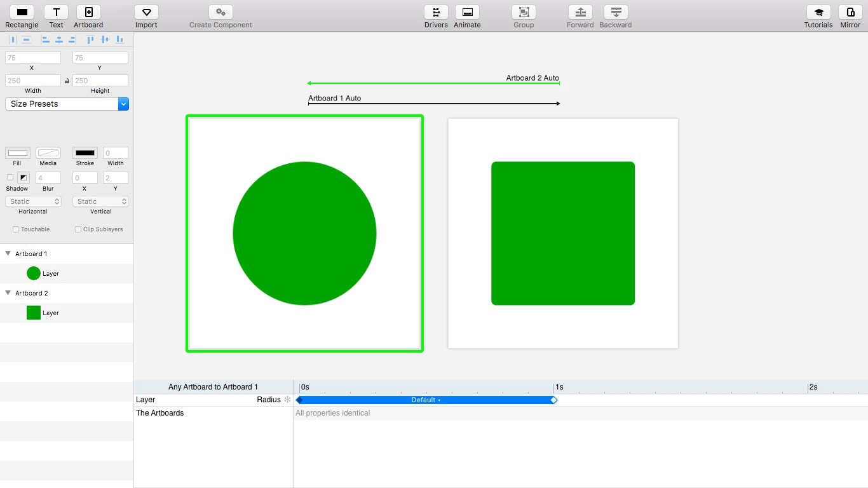Open the Drivers panel
Viewport: 868px width, 488px height.
click(436, 12)
